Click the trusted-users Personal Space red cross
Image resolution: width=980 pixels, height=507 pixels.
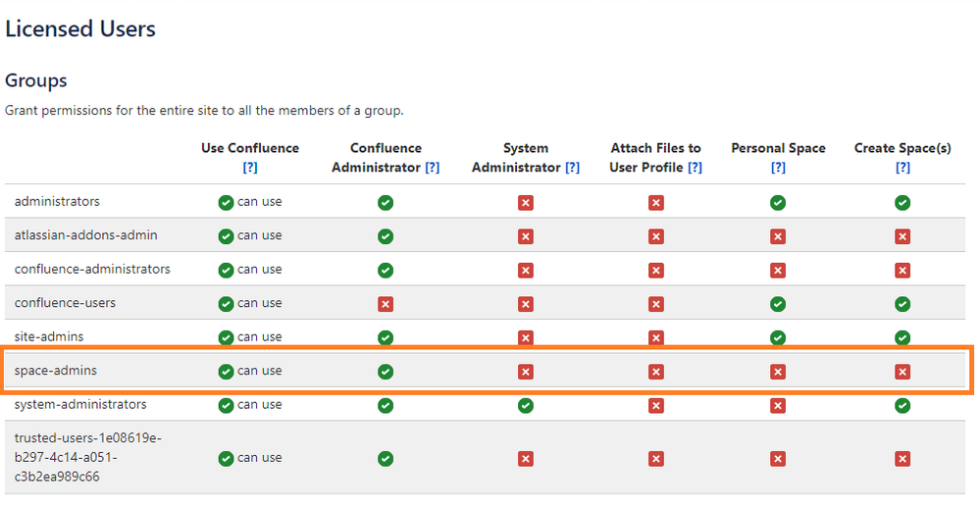[778, 459]
